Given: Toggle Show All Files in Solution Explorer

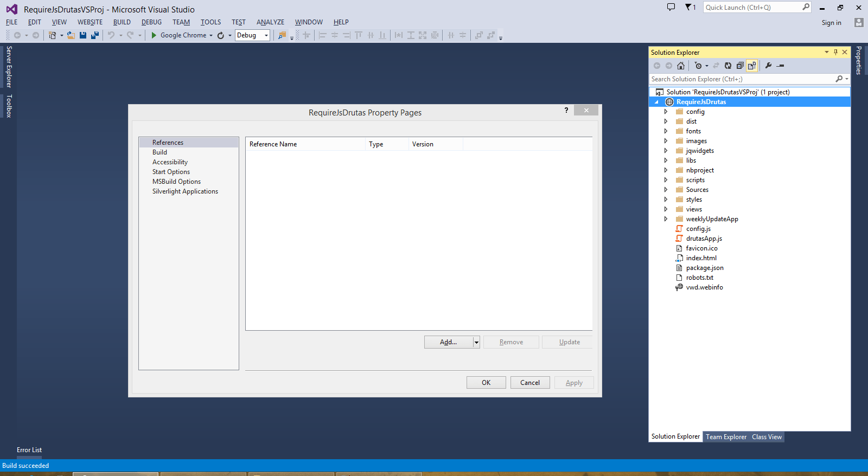Looking at the screenshot, I should coord(752,66).
